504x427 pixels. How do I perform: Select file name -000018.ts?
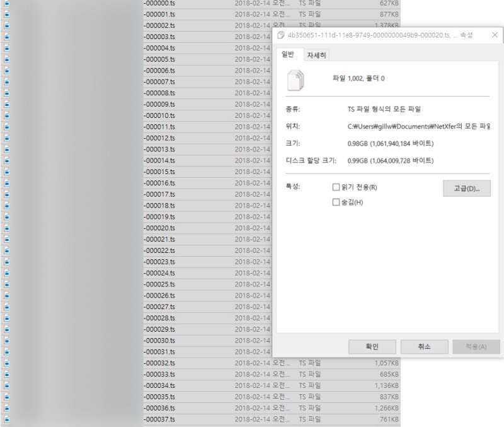(159, 206)
